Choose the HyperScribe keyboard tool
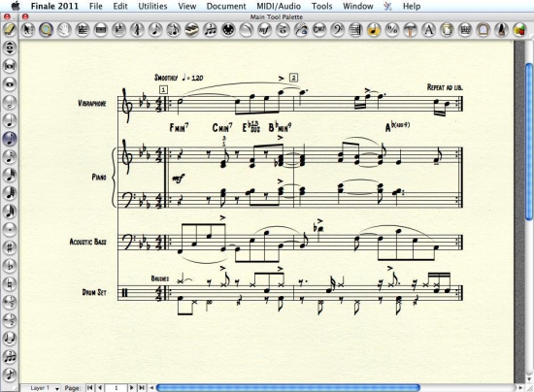Screen dimensions: 534x392 [192, 30]
